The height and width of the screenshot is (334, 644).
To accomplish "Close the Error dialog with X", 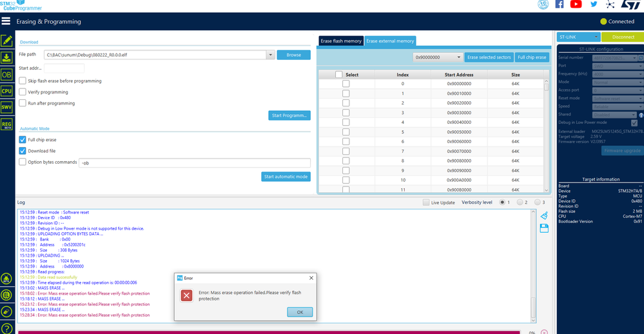I will click(x=311, y=278).
